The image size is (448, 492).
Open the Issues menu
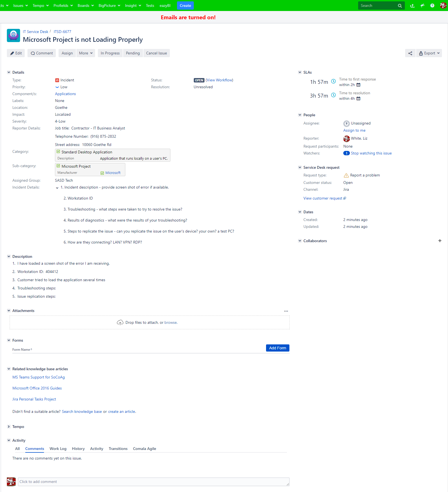(x=21, y=5)
